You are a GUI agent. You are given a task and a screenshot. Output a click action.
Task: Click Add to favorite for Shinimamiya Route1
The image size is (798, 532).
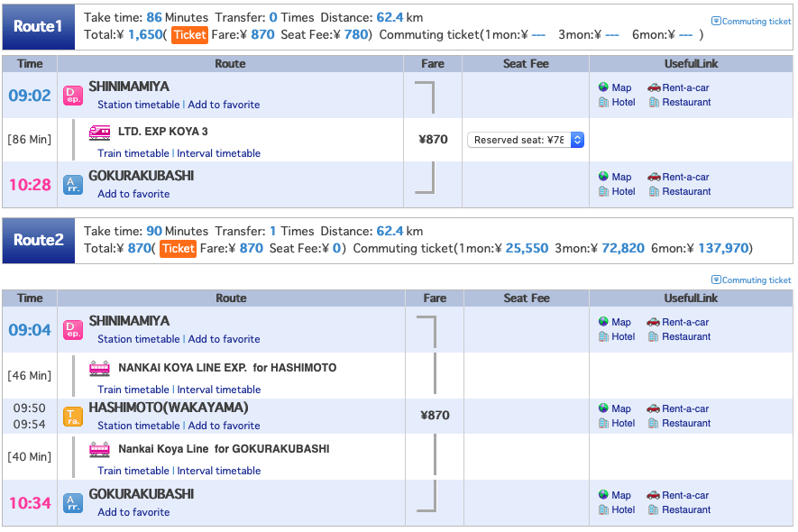tap(224, 105)
